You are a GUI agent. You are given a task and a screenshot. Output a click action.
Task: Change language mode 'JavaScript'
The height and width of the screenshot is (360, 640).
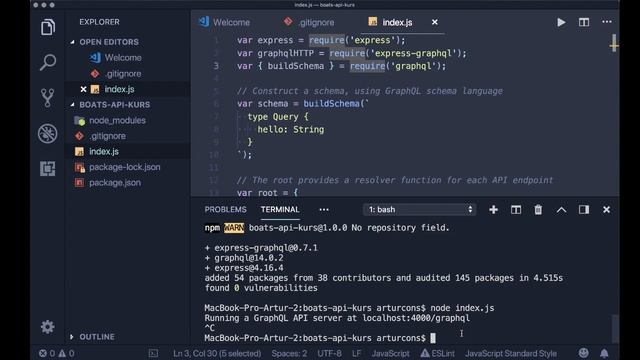pos(390,353)
